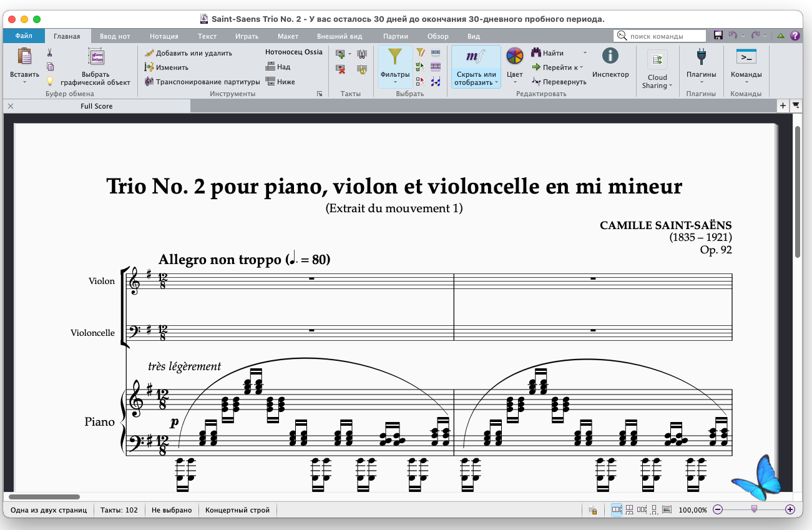The width and height of the screenshot is (812, 530).
Task: Expand the Инструменты group dialog launcher
Action: [x=320, y=94]
